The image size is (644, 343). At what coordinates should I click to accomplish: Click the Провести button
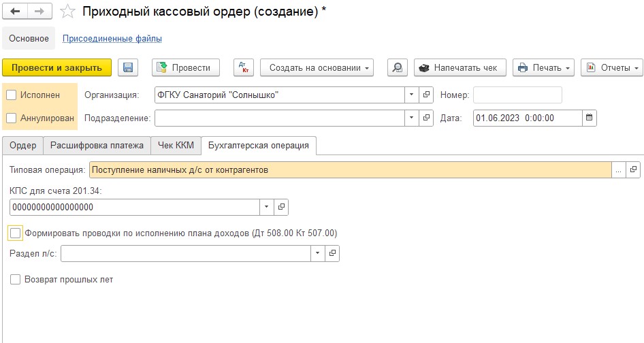pos(186,68)
